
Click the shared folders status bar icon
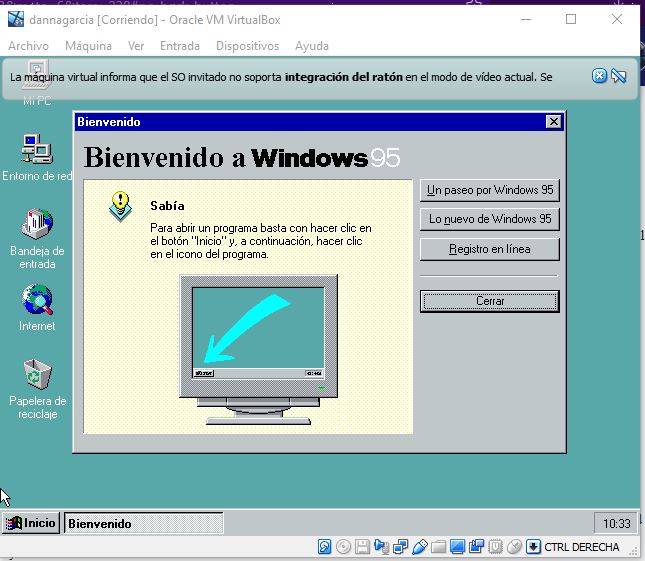tap(439, 547)
